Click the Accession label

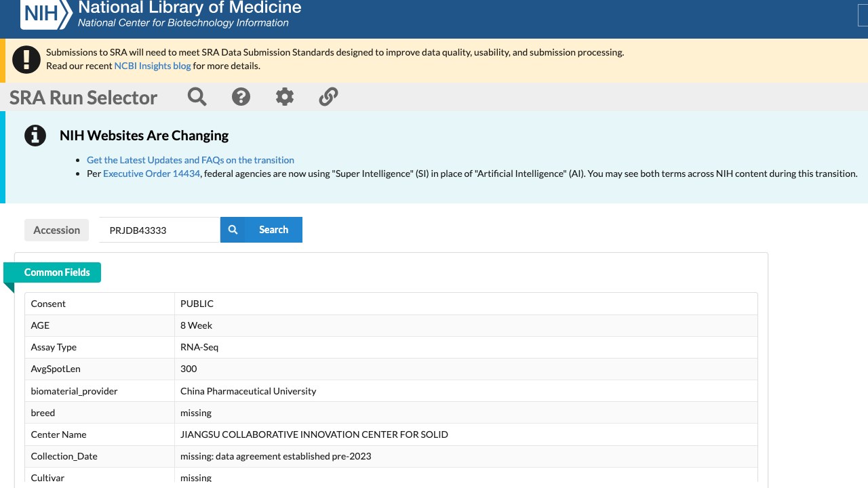click(x=57, y=230)
